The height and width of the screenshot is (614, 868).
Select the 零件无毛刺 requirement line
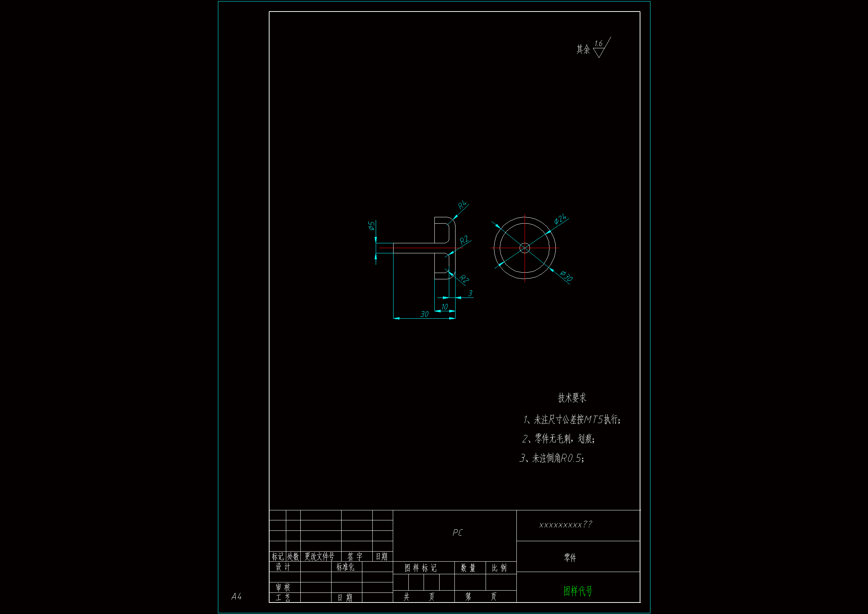[559, 439]
